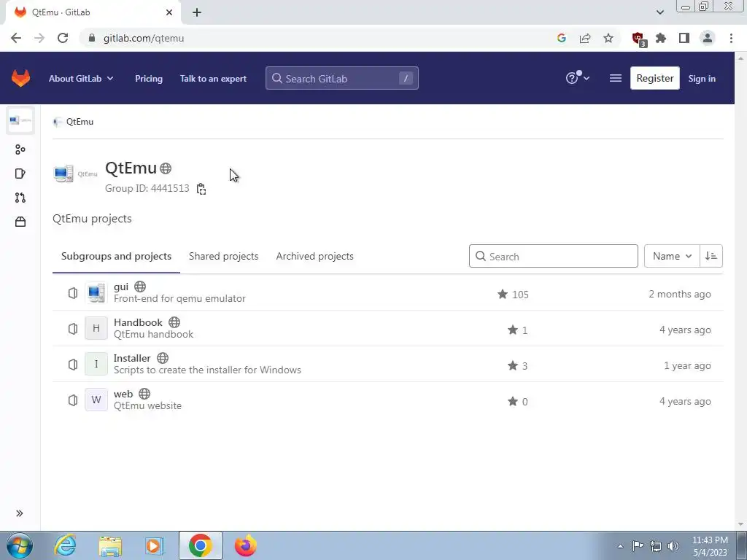Toggle the browser side panel

point(684,38)
